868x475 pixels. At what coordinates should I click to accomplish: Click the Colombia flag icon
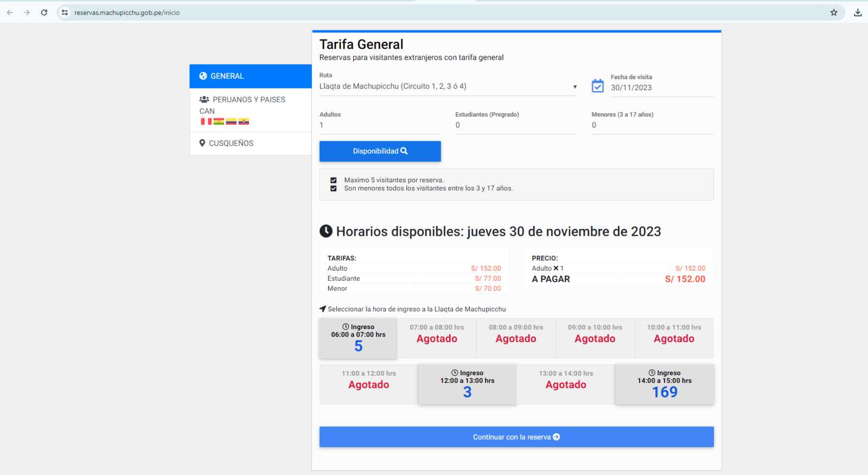coord(231,121)
